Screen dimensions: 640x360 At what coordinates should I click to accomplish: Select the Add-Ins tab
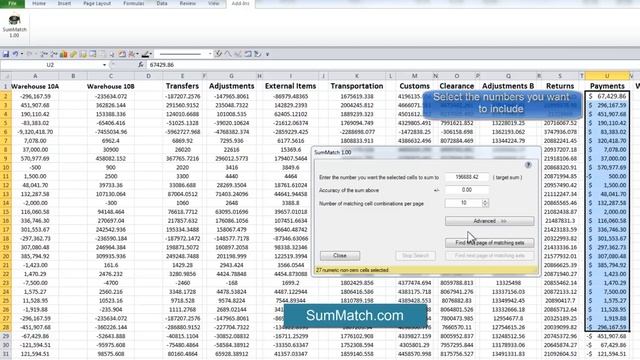(240, 4)
